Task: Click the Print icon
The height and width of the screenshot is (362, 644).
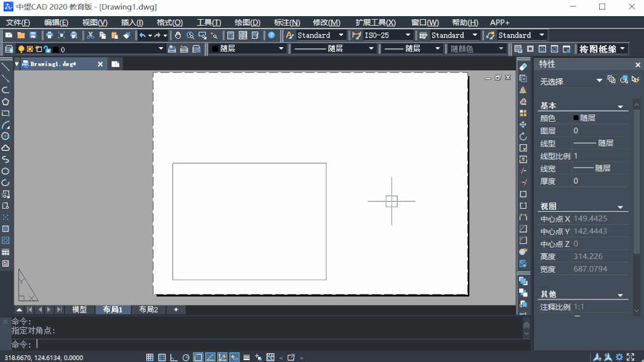Action: click(x=50, y=35)
